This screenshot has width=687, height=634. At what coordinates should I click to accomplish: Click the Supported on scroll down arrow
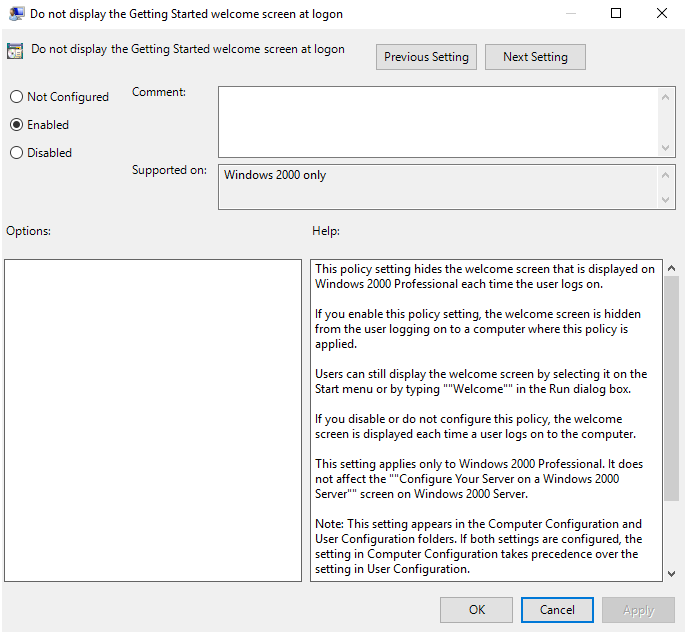coord(667,200)
